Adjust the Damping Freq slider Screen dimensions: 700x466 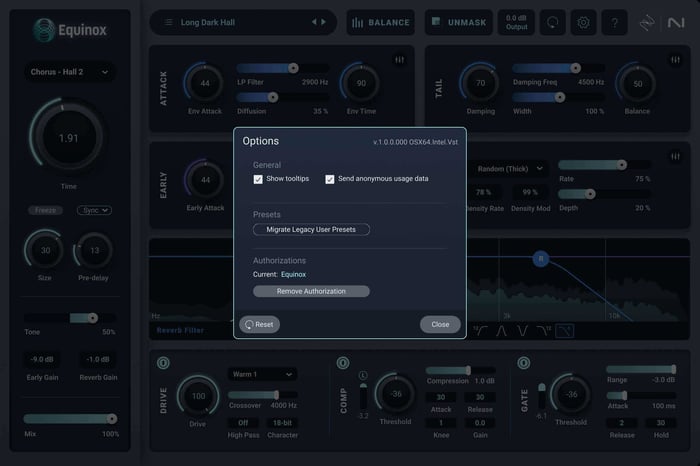tap(558, 68)
